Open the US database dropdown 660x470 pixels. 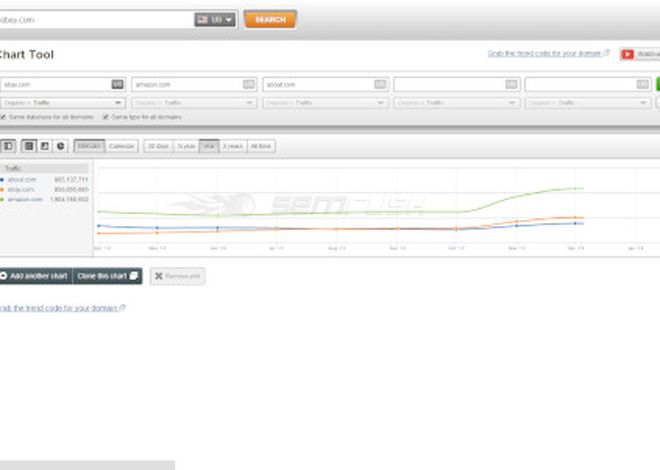(215, 19)
